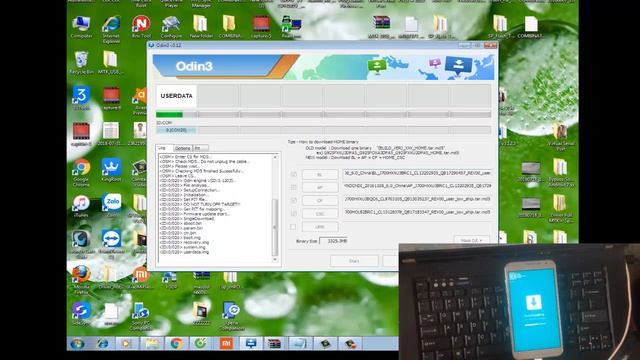Toggle the CP file checkbox
Screen dimensions: 640x360
pos(293,200)
